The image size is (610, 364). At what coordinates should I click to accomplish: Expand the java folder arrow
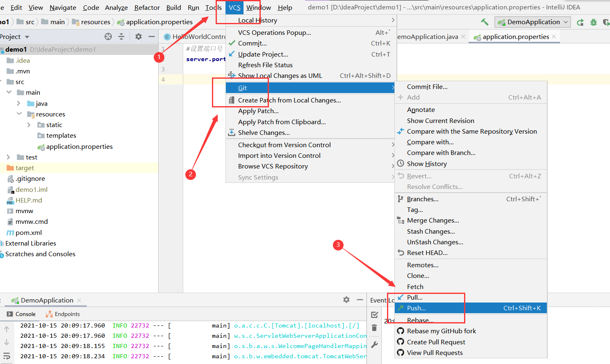pyautogui.click(x=19, y=103)
